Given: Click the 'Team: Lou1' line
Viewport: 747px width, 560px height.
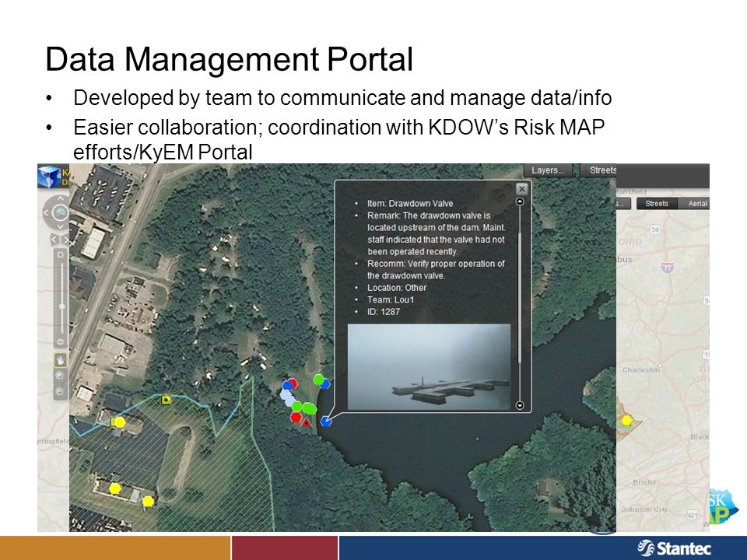Looking at the screenshot, I should tap(391, 299).
